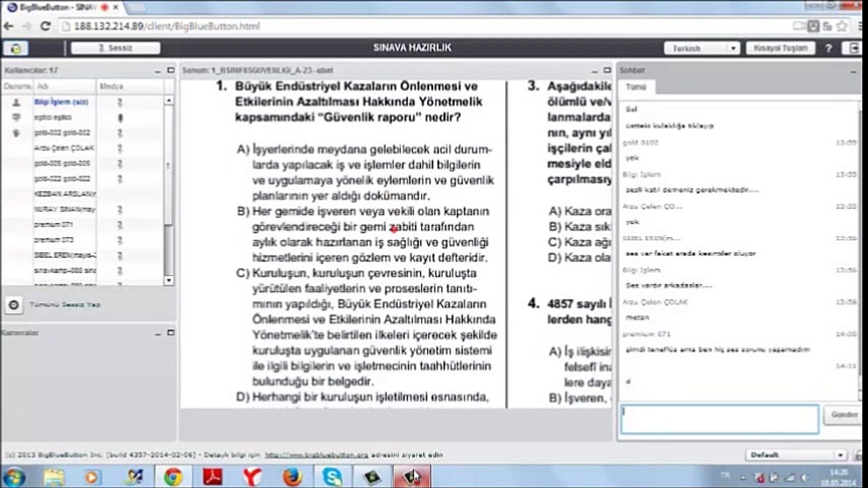Image resolution: width=868 pixels, height=488 pixels.
Task: Click media icon for eğitici eğitici
Action: click(x=120, y=117)
